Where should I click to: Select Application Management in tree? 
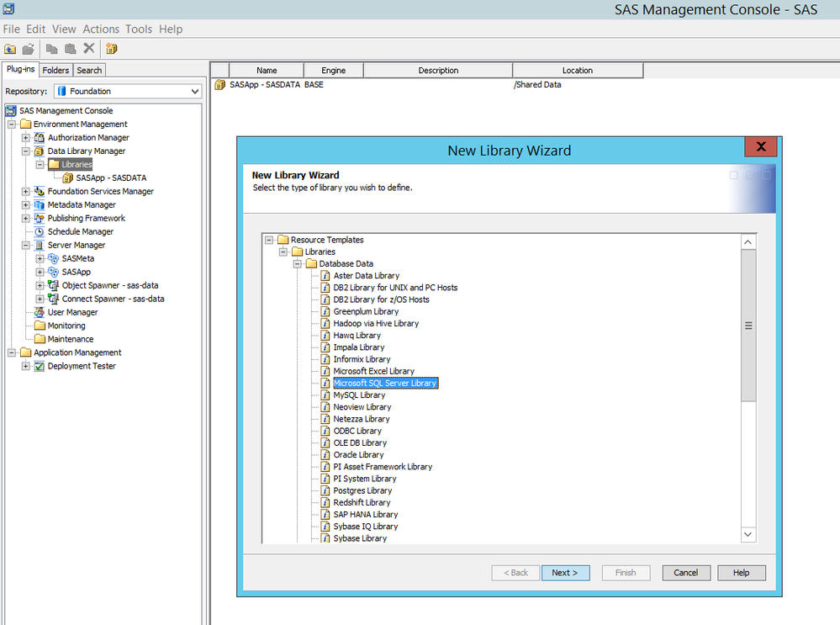pos(77,352)
